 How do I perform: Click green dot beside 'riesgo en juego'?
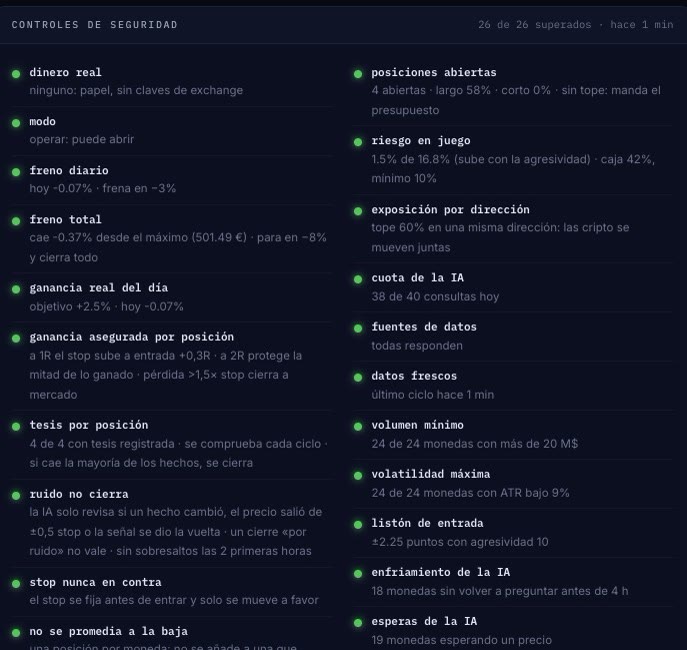358,142
